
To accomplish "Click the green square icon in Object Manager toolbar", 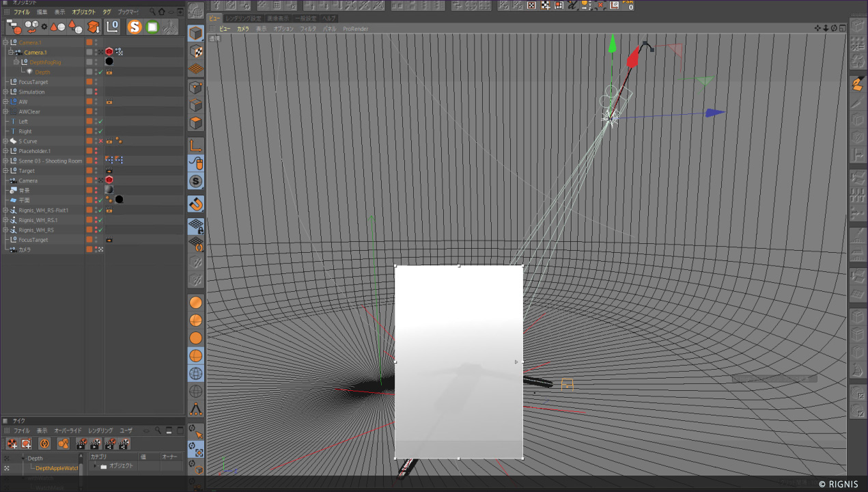I will pyautogui.click(x=152, y=27).
